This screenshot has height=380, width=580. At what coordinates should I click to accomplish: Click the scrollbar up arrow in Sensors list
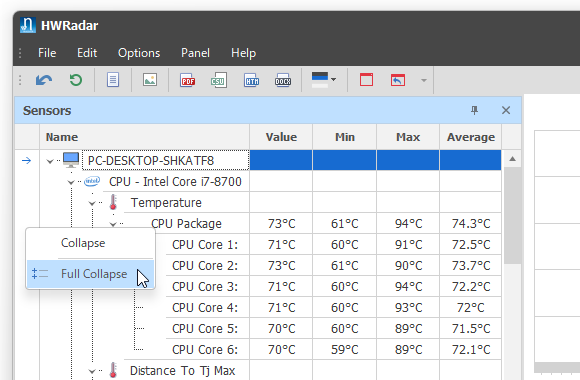pos(512,159)
